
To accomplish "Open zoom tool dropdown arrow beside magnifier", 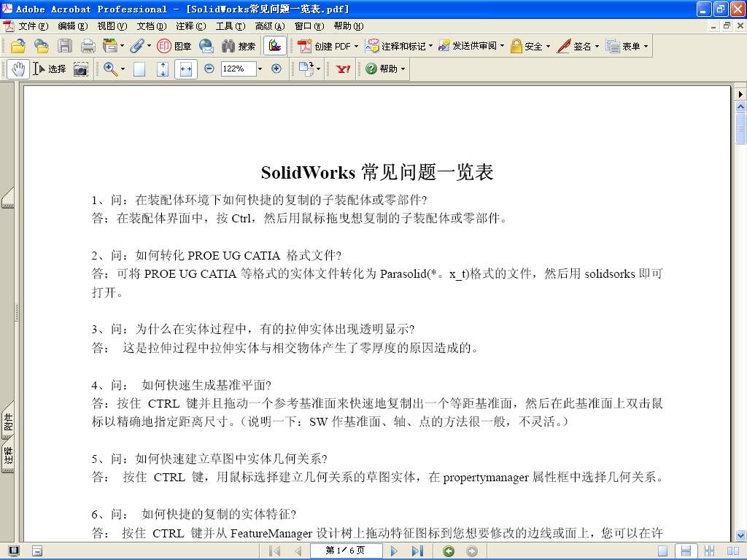I will click(123, 69).
